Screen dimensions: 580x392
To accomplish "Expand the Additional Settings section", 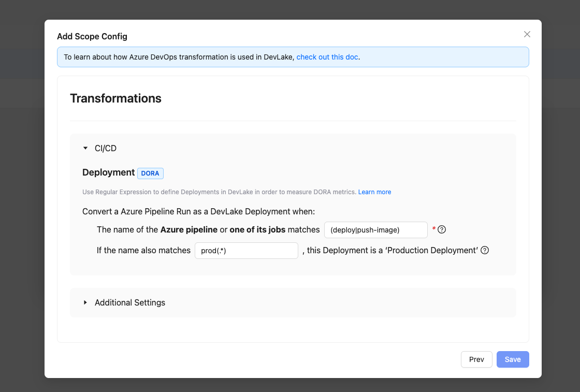I will (85, 302).
